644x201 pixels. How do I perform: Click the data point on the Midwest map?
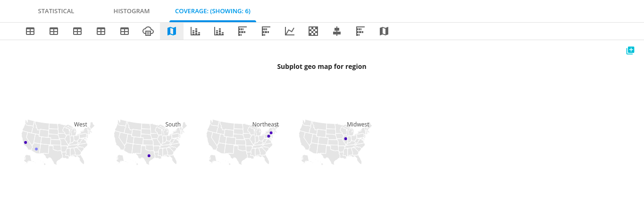(345, 139)
